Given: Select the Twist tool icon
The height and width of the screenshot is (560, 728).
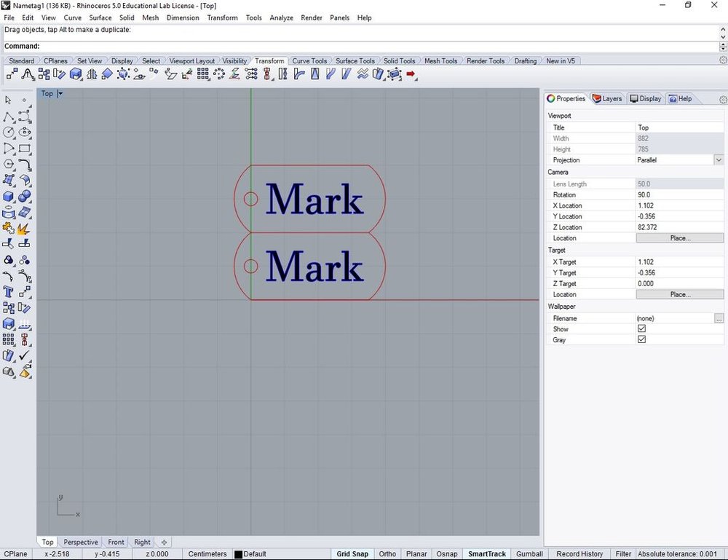Looking at the screenshot, I should click(282, 74).
